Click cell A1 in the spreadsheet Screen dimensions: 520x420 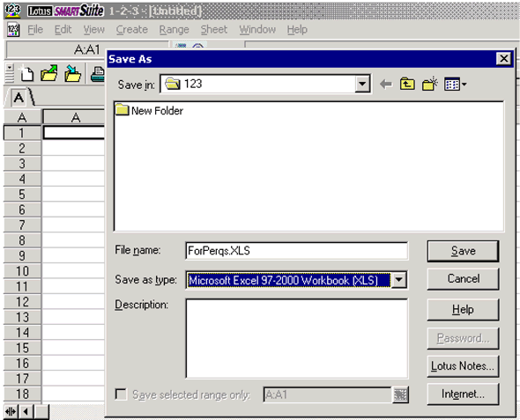coord(74,133)
